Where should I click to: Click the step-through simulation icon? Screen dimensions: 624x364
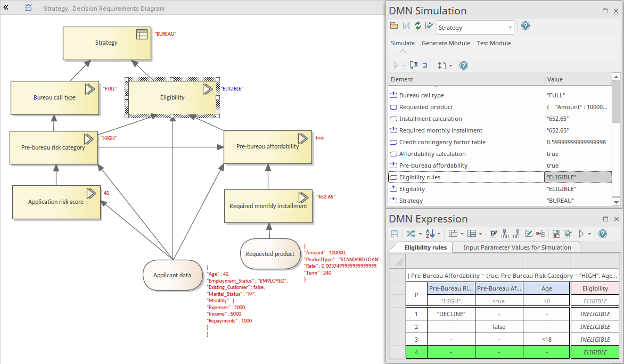[x=413, y=65]
